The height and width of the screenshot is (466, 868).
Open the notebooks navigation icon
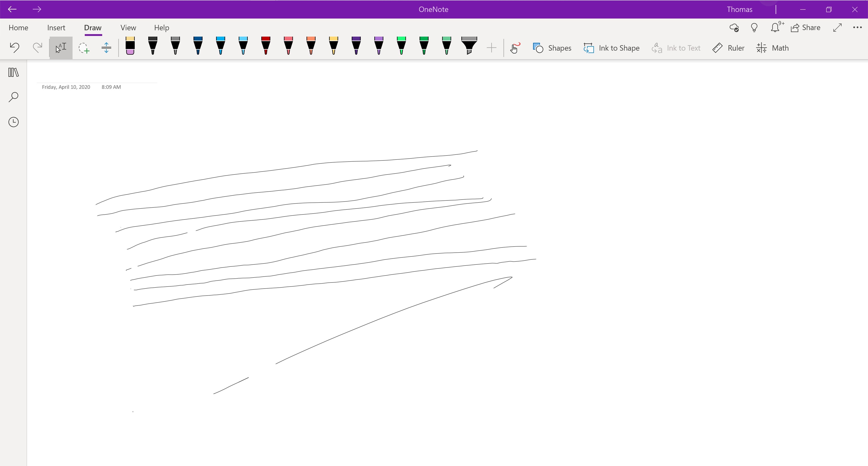pyautogui.click(x=14, y=72)
